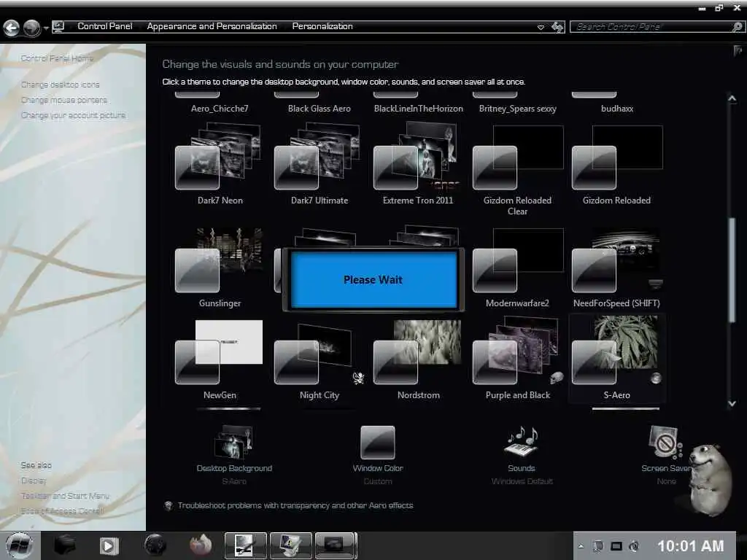Viewport: 747px width, 560px height.
Task: Open Change your account picture link
Action: (x=73, y=115)
